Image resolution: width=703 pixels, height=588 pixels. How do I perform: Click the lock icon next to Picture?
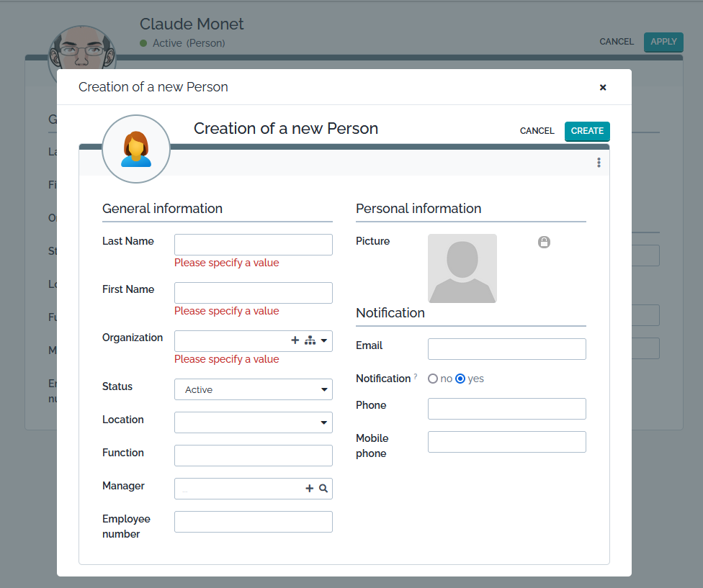544,243
